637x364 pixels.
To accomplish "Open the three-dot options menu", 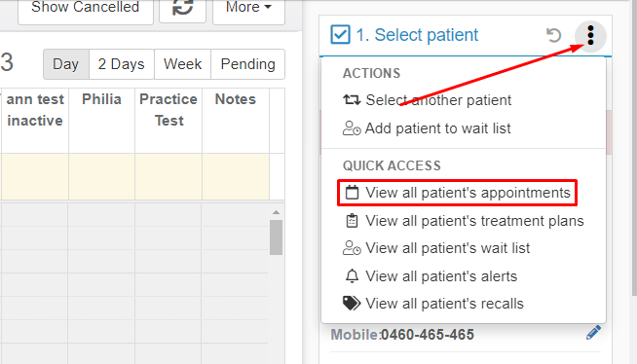I will pyautogui.click(x=590, y=36).
